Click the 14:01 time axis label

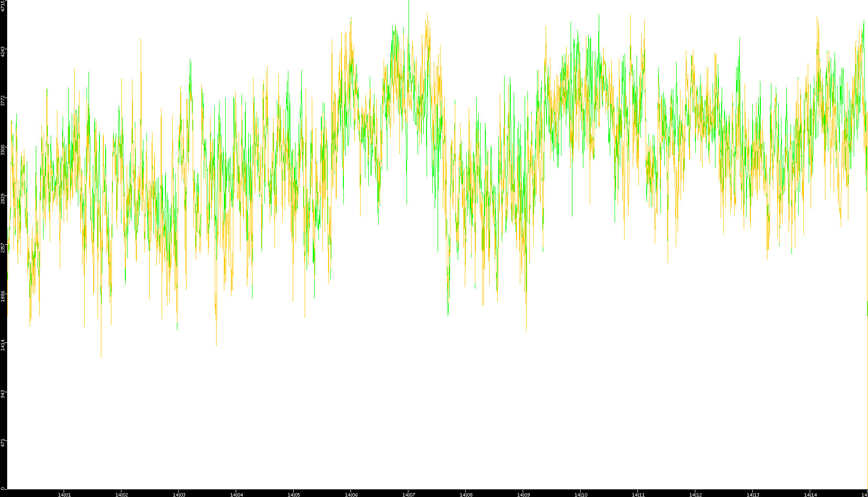pyautogui.click(x=64, y=494)
